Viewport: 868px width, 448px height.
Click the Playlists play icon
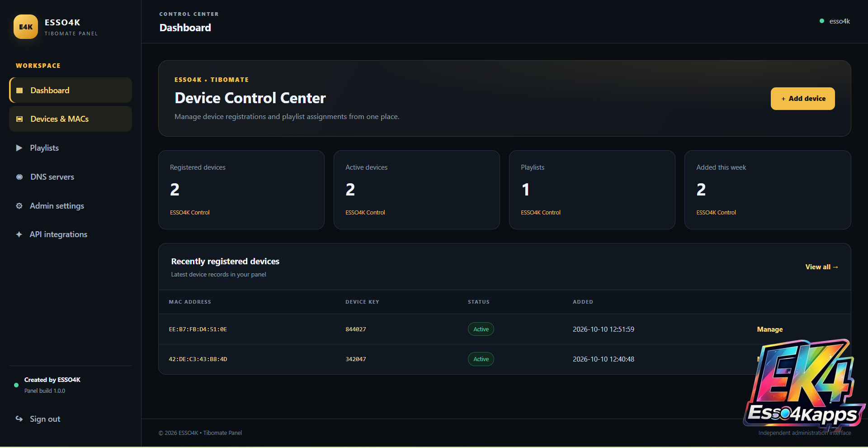click(19, 148)
